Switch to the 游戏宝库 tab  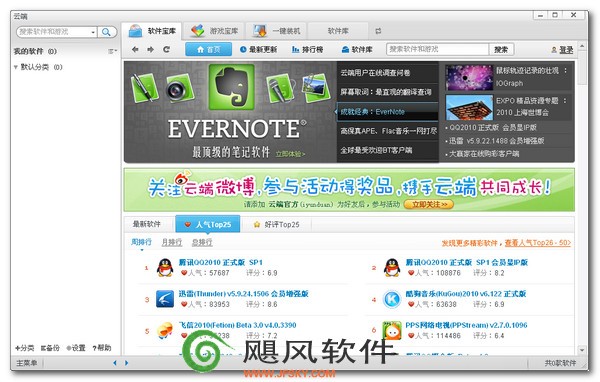tap(214, 31)
